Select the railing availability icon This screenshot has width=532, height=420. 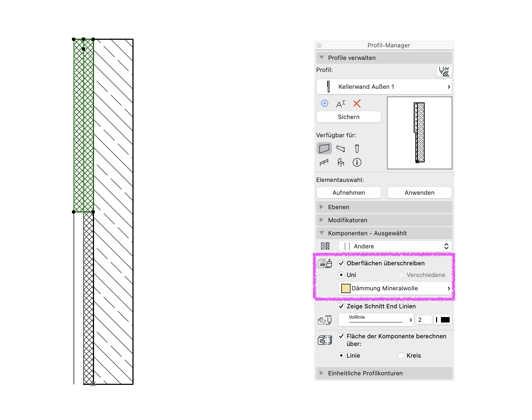pos(324,163)
